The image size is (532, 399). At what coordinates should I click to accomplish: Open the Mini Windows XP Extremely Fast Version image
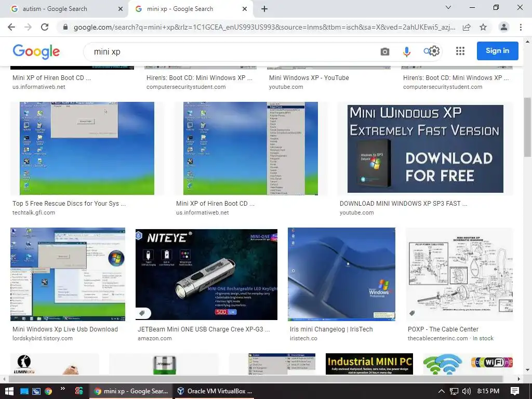(425, 149)
